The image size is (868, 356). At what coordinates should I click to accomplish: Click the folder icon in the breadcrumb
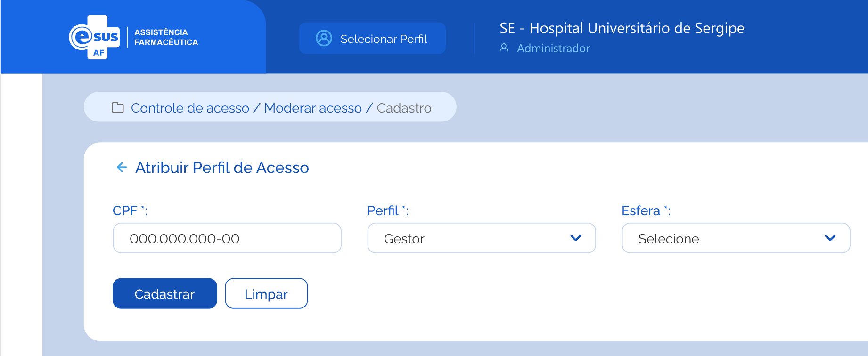[x=118, y=108]
